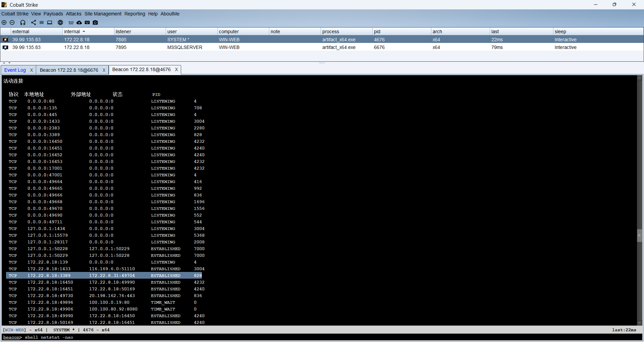Switch to pivot graph view icon
The width and height of the screenshot is (644, 342).
[x=34, y=22]
